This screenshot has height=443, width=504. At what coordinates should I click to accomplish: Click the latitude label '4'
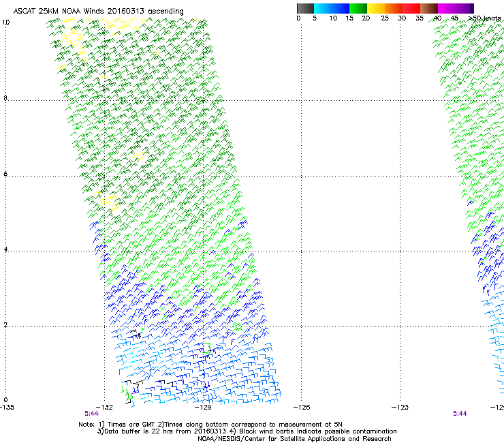[5, 249]
